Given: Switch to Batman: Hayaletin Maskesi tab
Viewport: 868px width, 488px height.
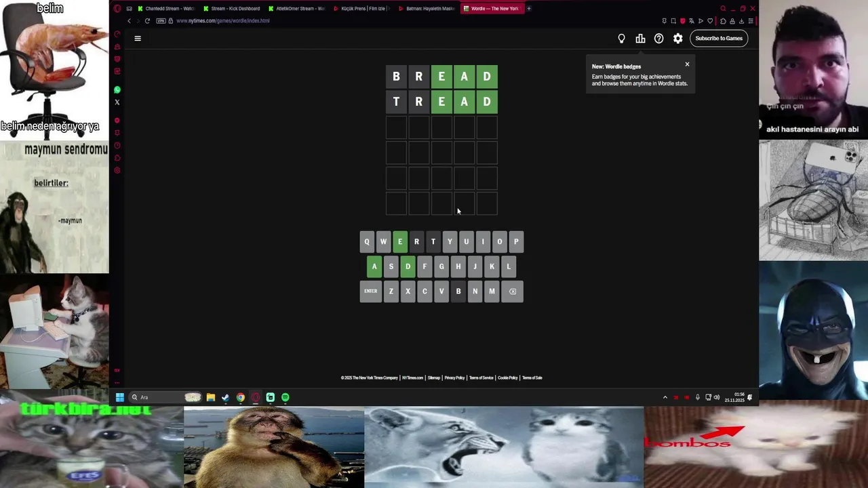Looking at the screenshot, I should pos(427,9).
